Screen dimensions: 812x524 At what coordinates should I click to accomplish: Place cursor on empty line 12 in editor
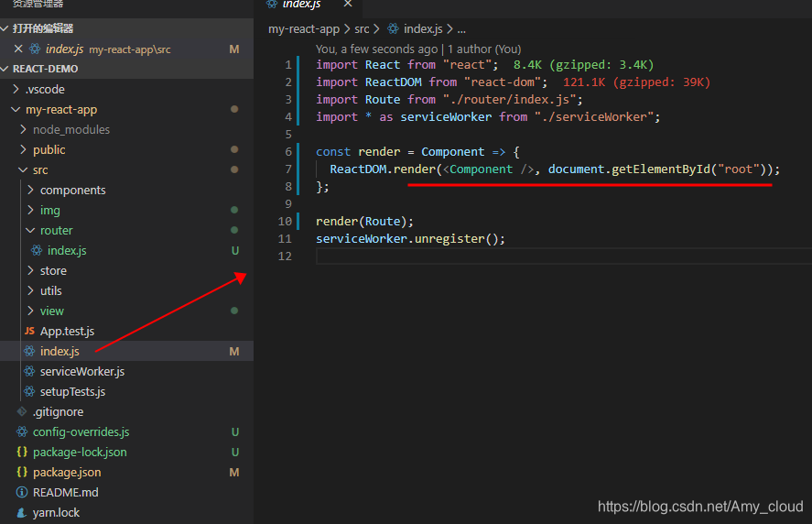click(563, 256)
